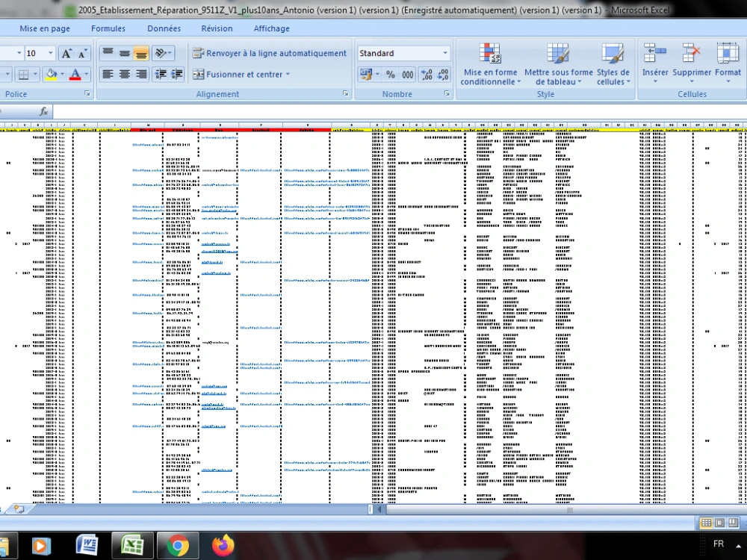
Task: Align text to middle of cell
Action: click(x=125, y=53)
